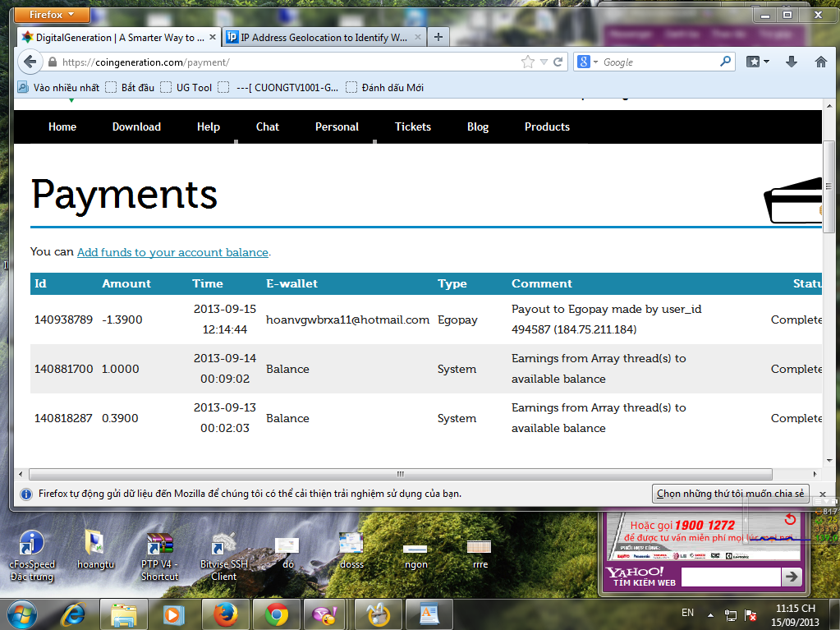Click 'Add funds to your account balance' link
The width and height of the screenshot is (840, 630).
pyautogui.click(x=172, y=252)
